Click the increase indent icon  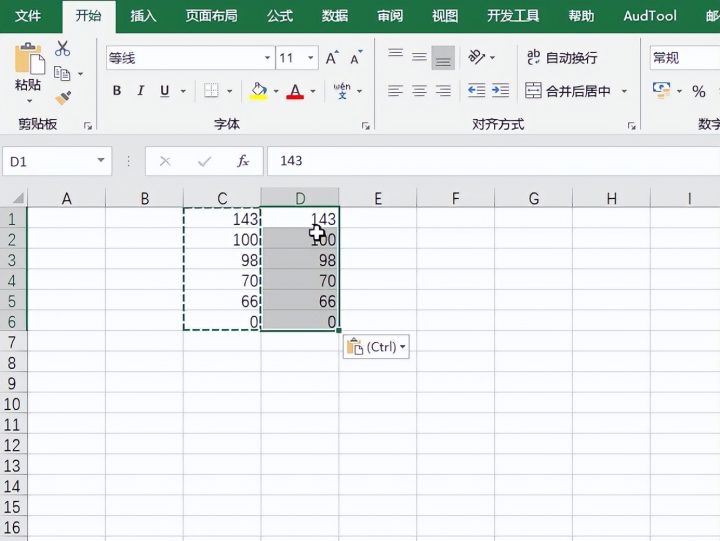click(x=501, y=90)
